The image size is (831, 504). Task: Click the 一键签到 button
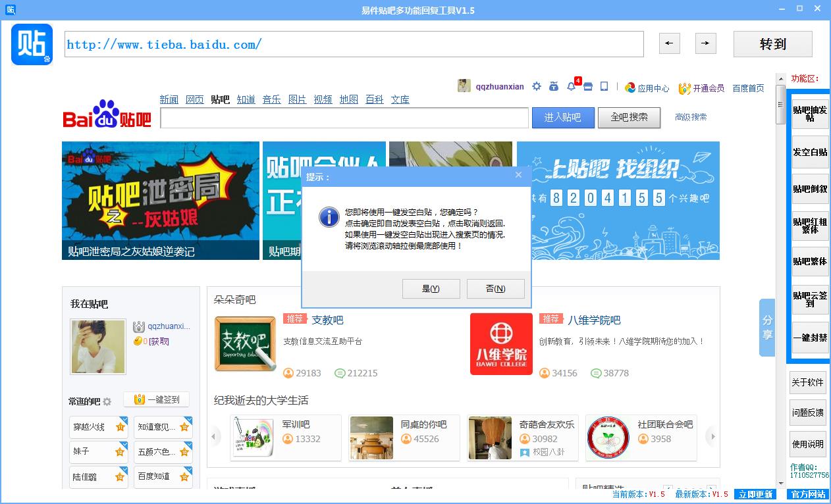tap(156, 399)
